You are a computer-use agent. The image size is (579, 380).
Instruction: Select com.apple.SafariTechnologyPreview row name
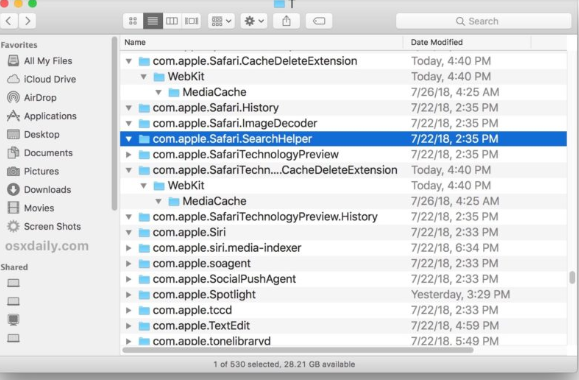pos(246,154)
